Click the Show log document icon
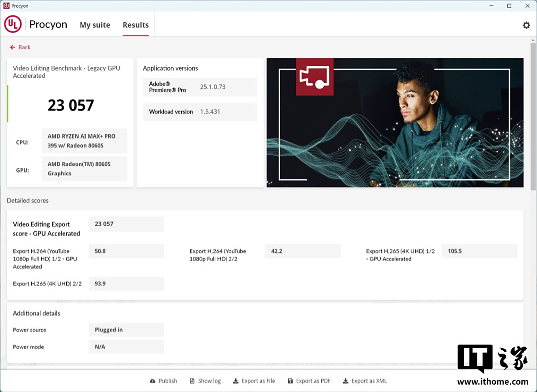 [x=192, y=381]
